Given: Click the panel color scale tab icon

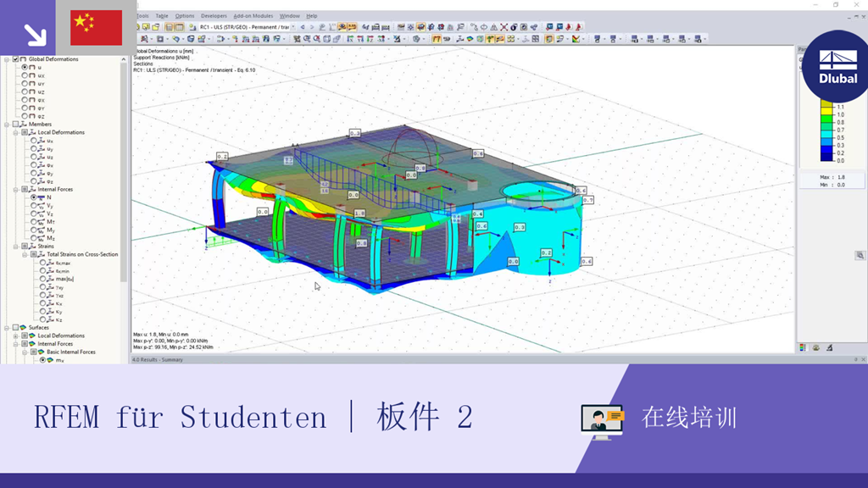Looking at the screenshot, I should (804, 348).
